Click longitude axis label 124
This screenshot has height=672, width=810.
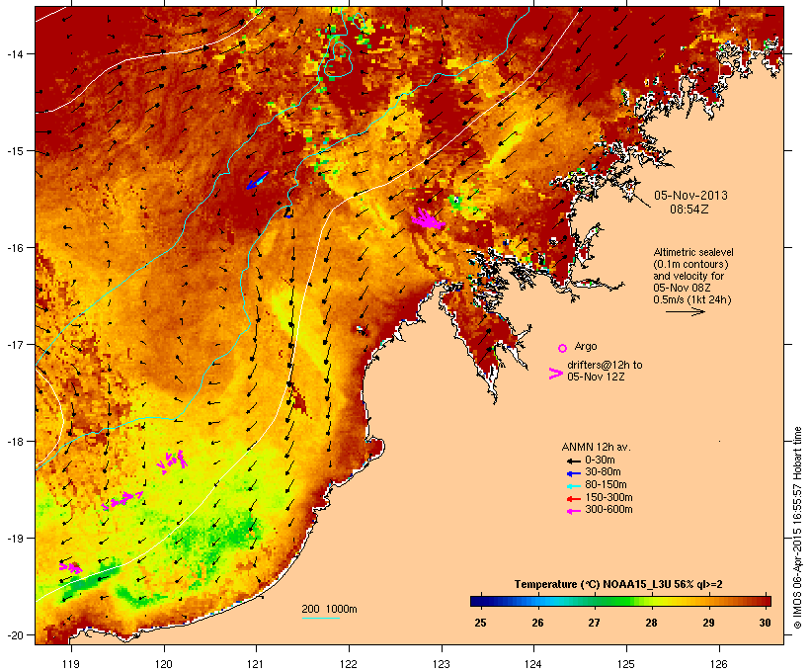(533, 664)
